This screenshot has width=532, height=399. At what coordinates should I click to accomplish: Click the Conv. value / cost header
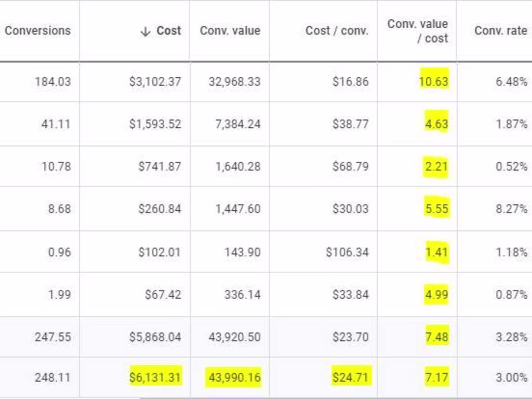point(417,31)
